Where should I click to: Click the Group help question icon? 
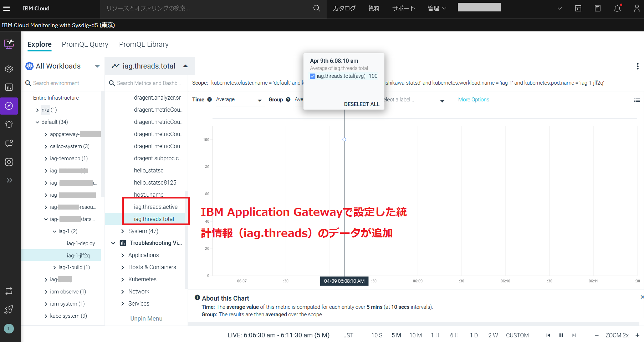point(288,100)
